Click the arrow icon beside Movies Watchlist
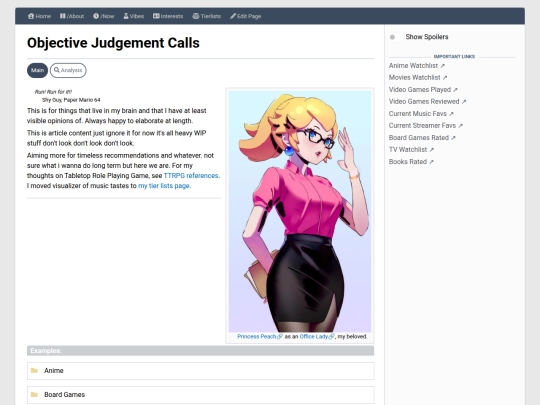This screenshot has width=540, height=405. pyautogui.click(x=445, y=78)
